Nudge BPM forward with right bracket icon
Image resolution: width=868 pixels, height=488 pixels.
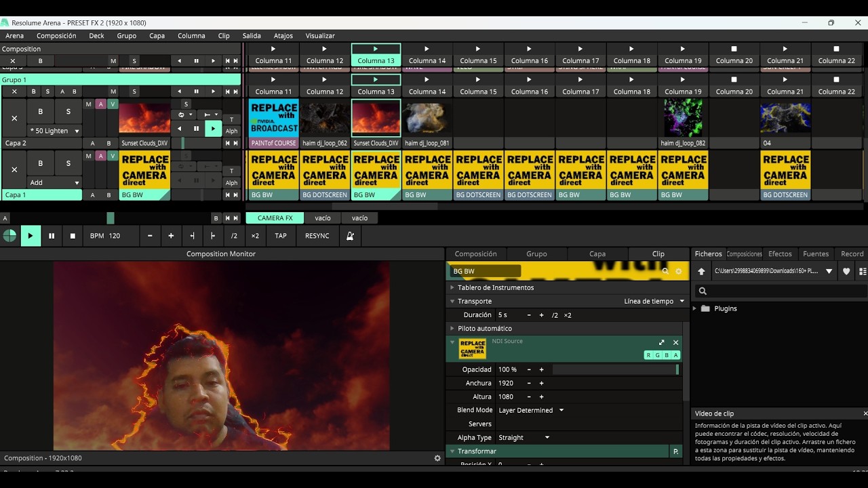coord(213,236)
